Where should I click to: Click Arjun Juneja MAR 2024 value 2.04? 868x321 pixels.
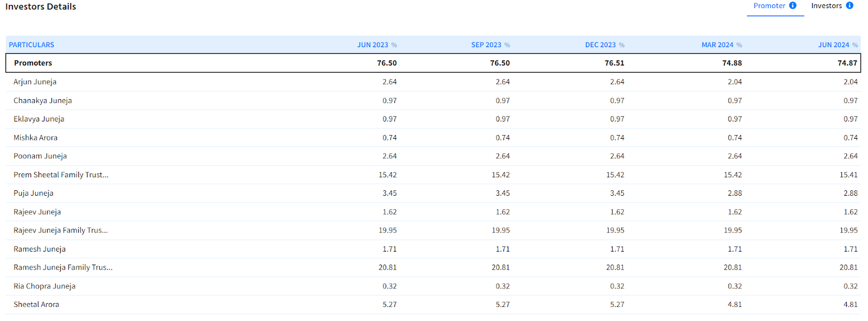click(735, 82)
